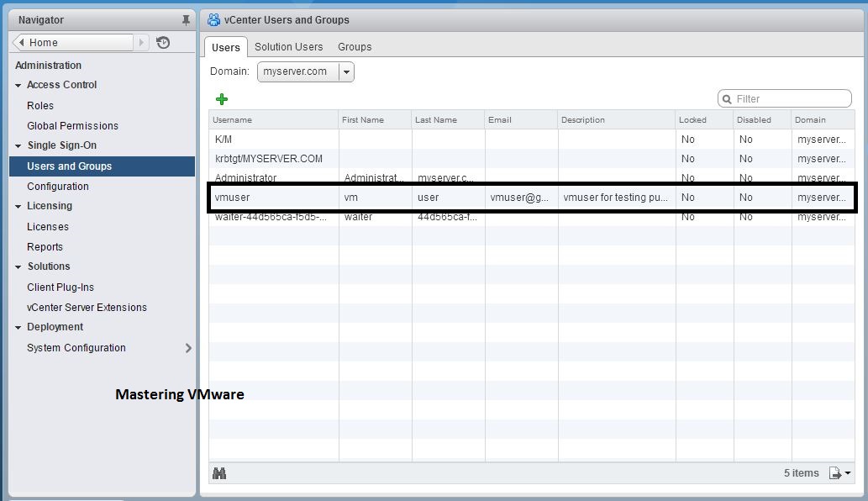Click the Solutions label
Image resolution: width=868 pixels, height=501 pixels.
pyautogui.click(x=49, y=266)
